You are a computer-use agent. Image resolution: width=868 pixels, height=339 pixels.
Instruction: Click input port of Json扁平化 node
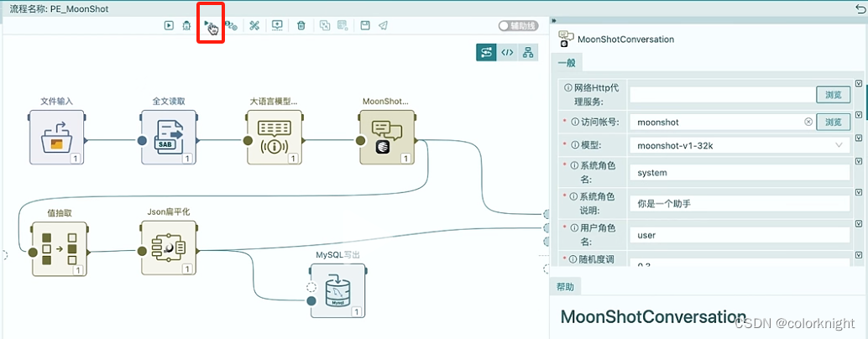(142, 252)
